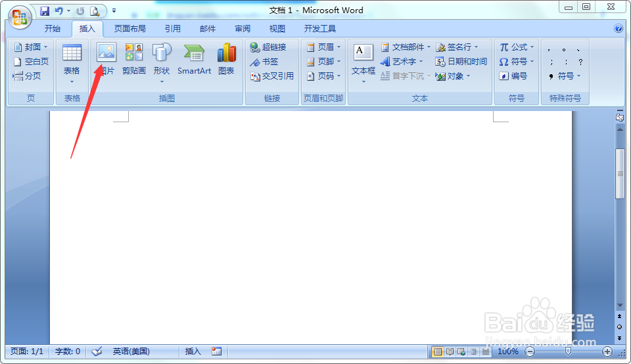
Task: Open the 页脚 footer dropdown
Action: tap(324, 62)
